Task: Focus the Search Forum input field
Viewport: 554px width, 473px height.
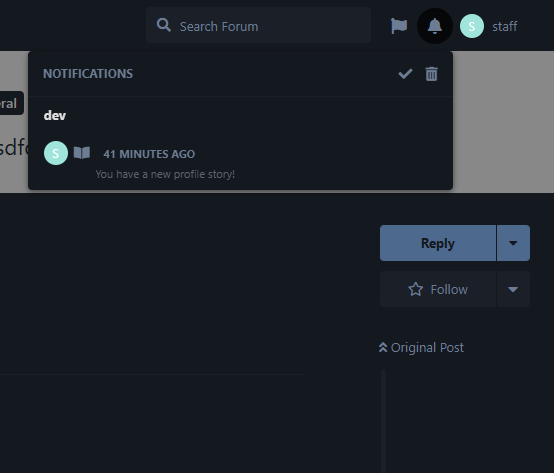Action: (259, 25)
